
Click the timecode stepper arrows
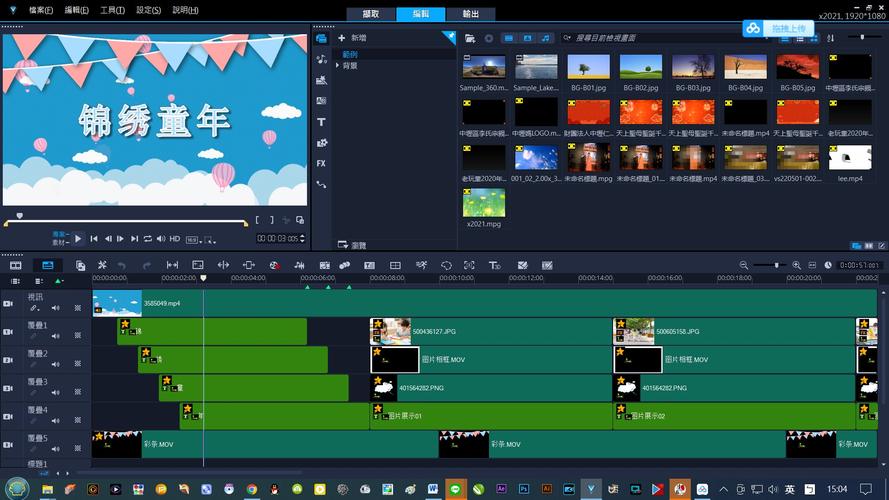302,239
